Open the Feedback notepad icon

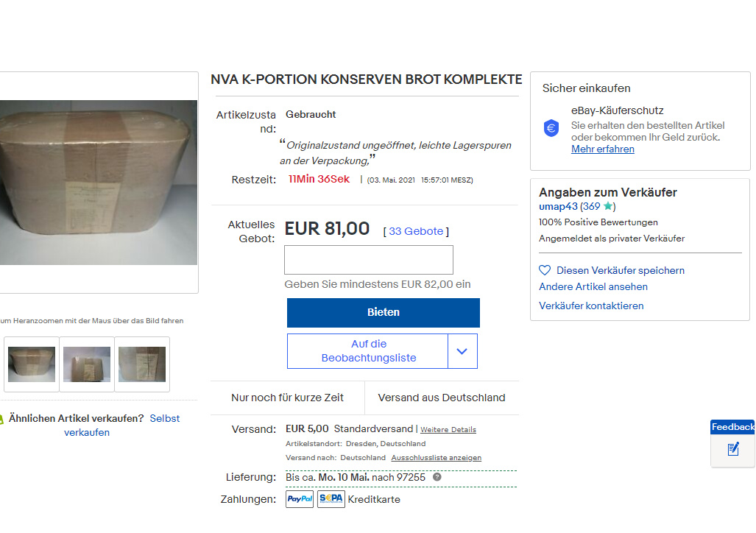[x=733, y=450]
